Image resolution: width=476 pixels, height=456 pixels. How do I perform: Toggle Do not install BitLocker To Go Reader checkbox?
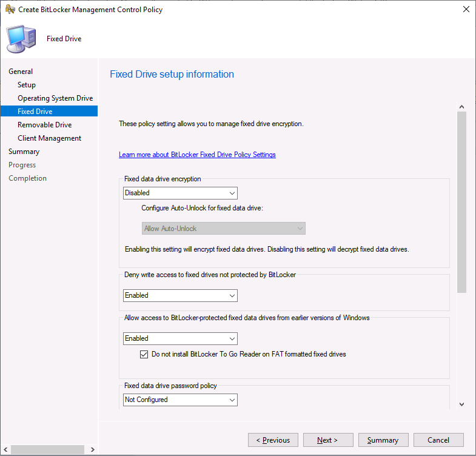(144, 354)
